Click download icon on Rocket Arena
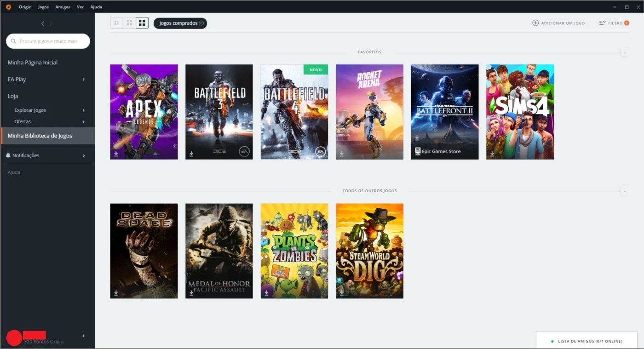Viewport: 644px width, 349px height. click(342, 154)
